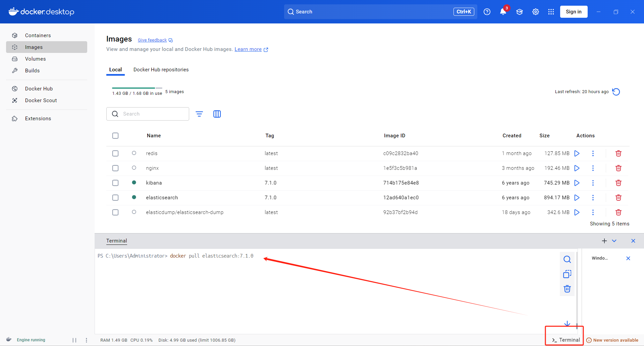Open notifications bell icon
Image resolution: width=644 pixels, height=346 pixels.
tap(503, 12)
